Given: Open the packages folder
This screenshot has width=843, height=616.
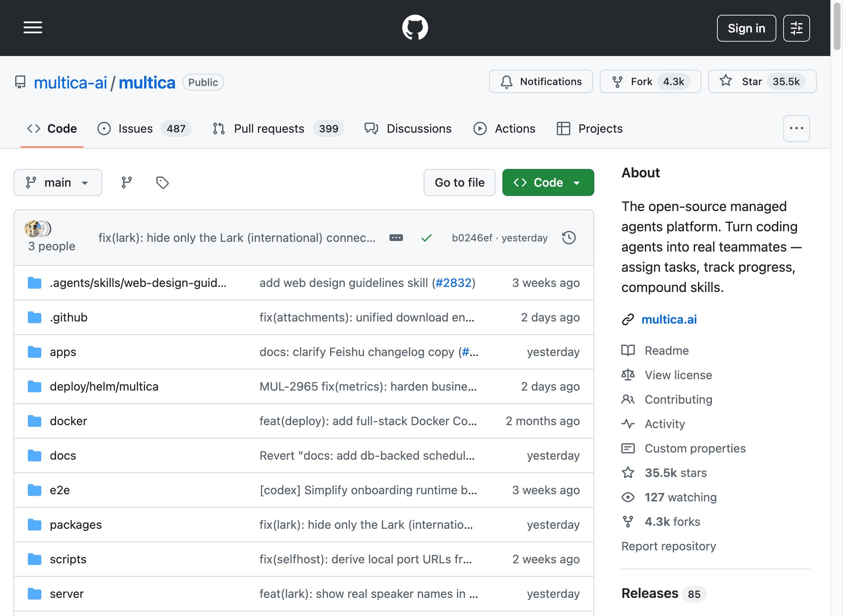Looking at the screenshot, I should (x=76, y=525).
